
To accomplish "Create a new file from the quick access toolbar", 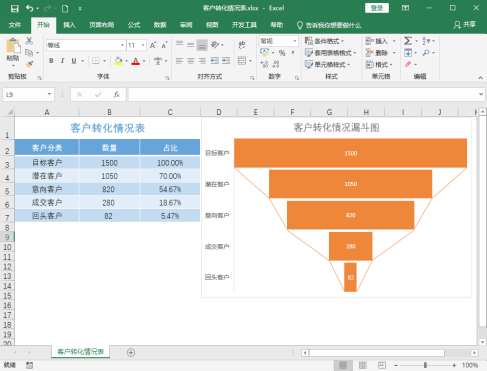I will point(65,9).
